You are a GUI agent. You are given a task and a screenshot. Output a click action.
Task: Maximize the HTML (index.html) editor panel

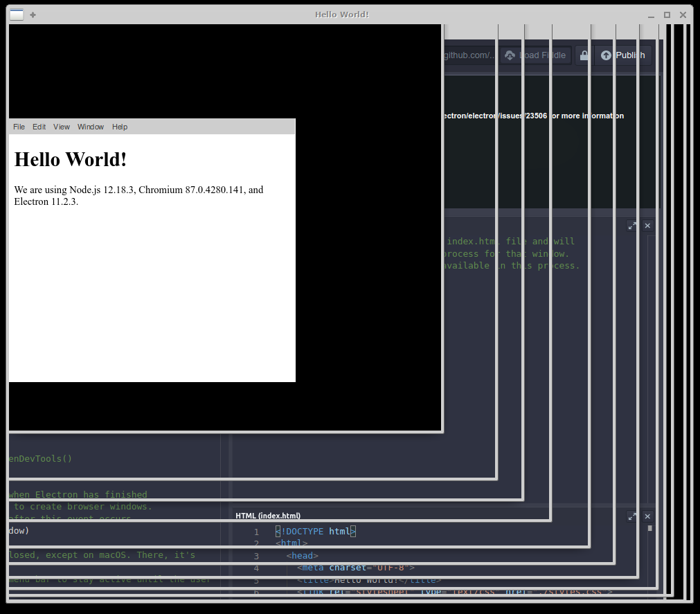[632, 516]
